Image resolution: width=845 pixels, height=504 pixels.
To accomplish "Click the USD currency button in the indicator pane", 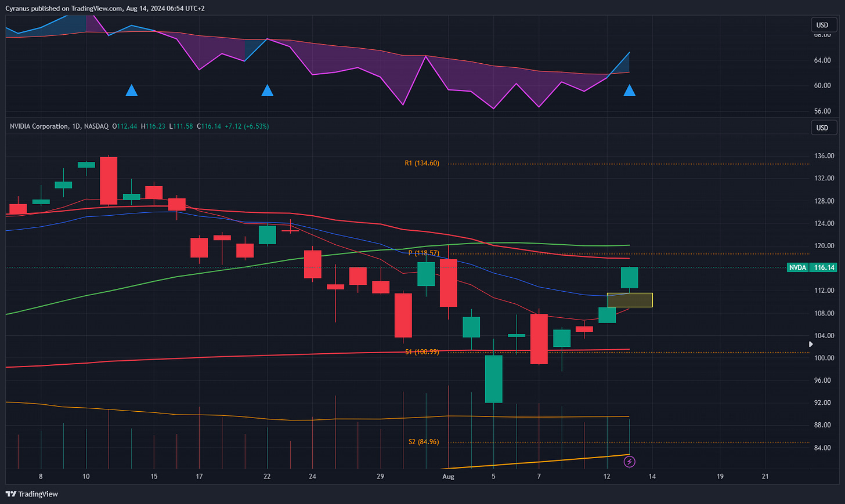I will point(822,25).
